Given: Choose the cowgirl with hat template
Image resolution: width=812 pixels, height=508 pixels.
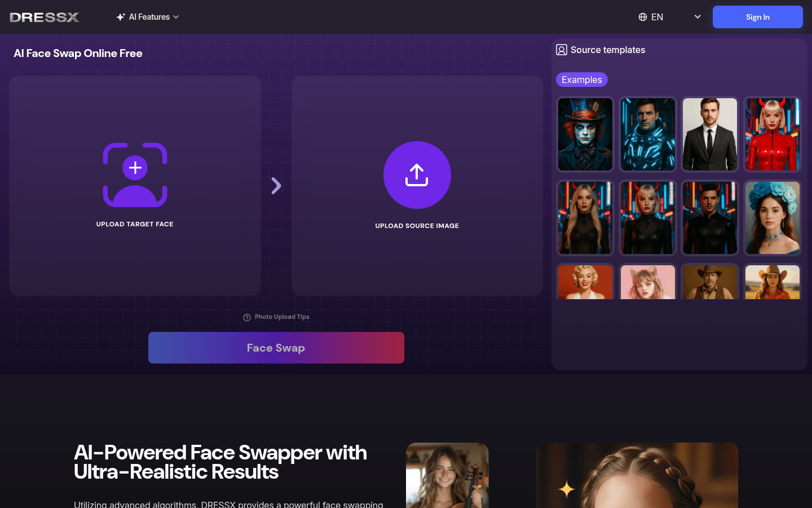Looking at the screenshot, I should pyautogui.click(x=773, y=282).
